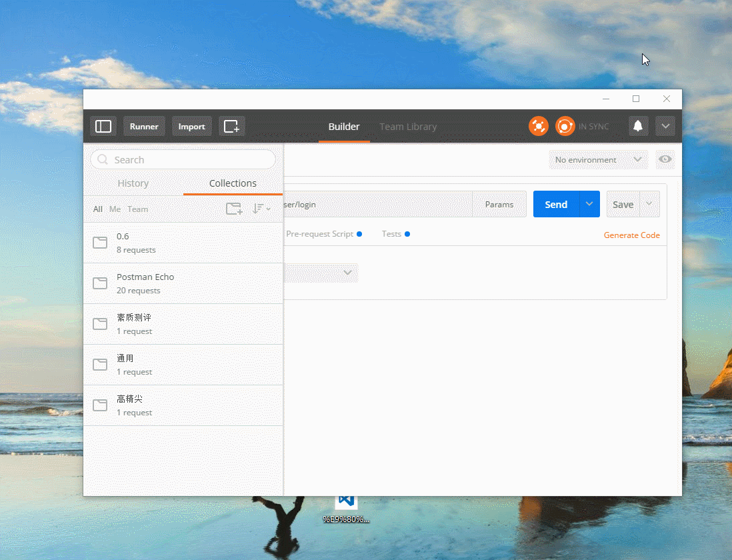Save the request
Screen dimensions: 732x560
point(623,205)
